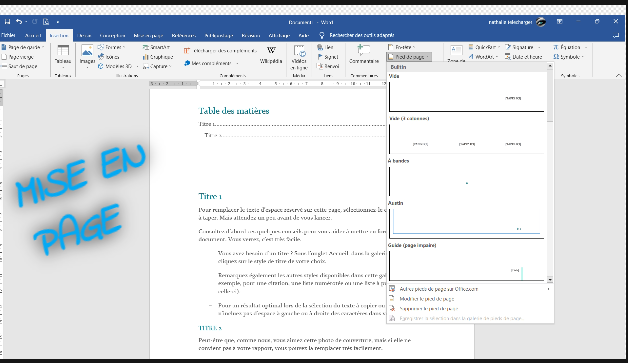This screenshot has height=363, width=628.
Task: Click the Signature line button
Action: (x=523, y=47)
